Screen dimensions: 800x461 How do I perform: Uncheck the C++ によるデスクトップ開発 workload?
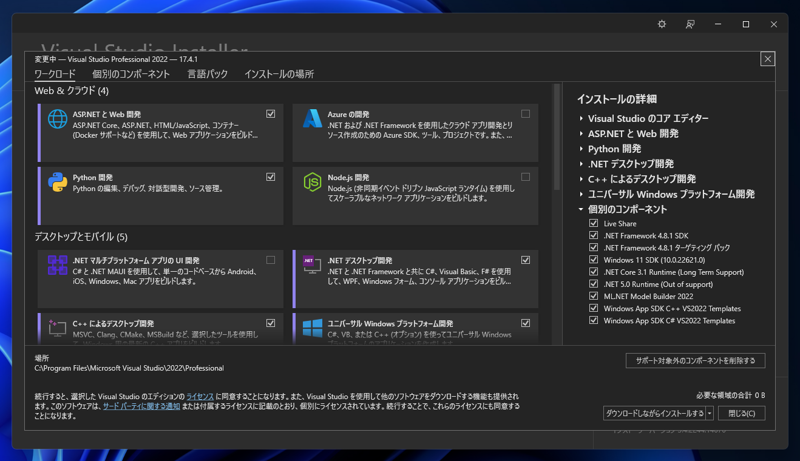coord(270,323)
